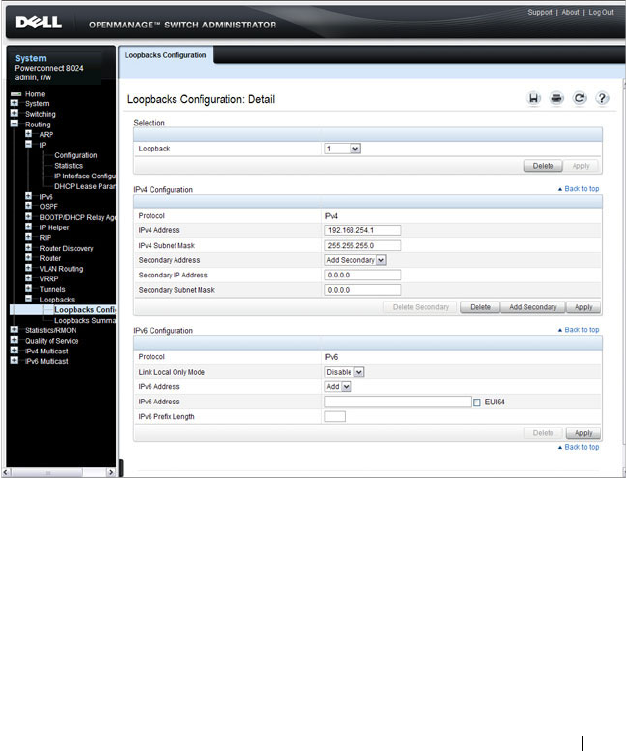Expand the Tunnels tree node

pos(29,288)
